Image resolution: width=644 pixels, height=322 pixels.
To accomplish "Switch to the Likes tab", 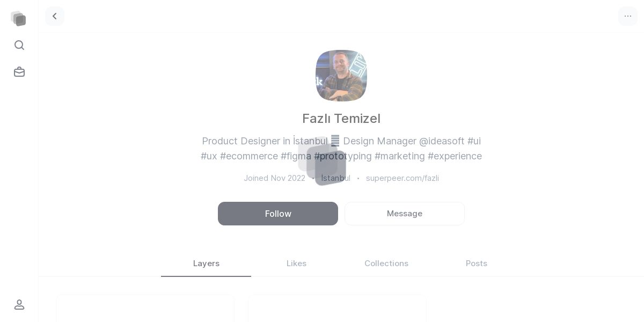I will (x=296, y=264).
